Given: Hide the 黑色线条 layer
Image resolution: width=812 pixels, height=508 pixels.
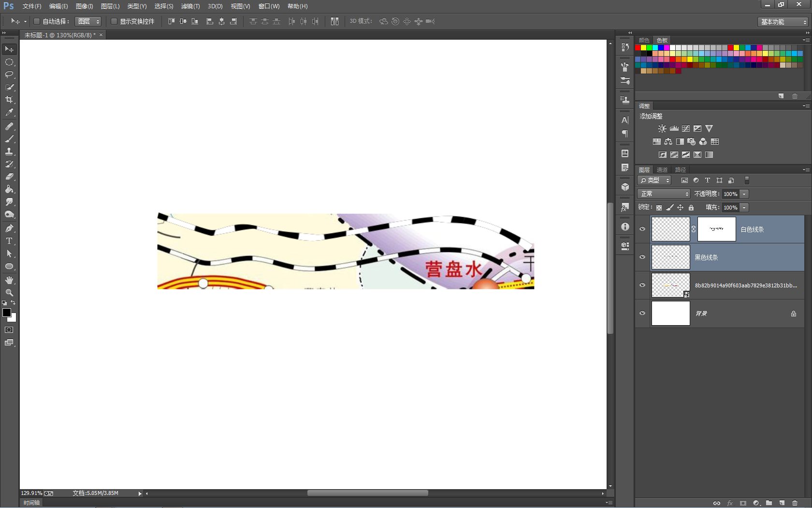Looking at the screenshot, I should [642, 257].
